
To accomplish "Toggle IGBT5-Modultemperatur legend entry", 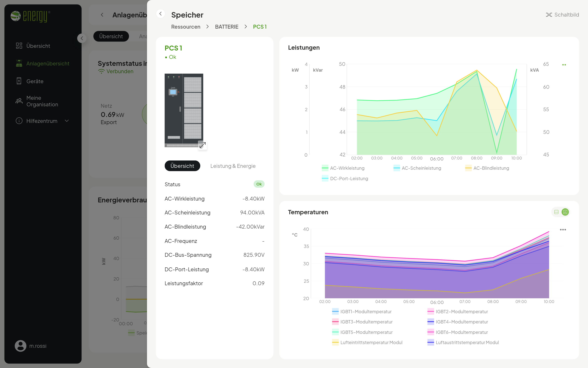I will 362,332.
